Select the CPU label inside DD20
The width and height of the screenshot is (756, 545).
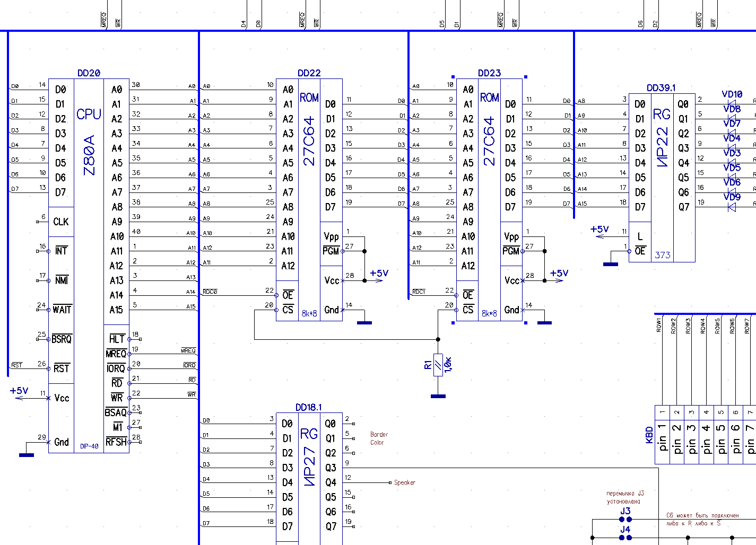pyautogui.click(x=89, y=115)
